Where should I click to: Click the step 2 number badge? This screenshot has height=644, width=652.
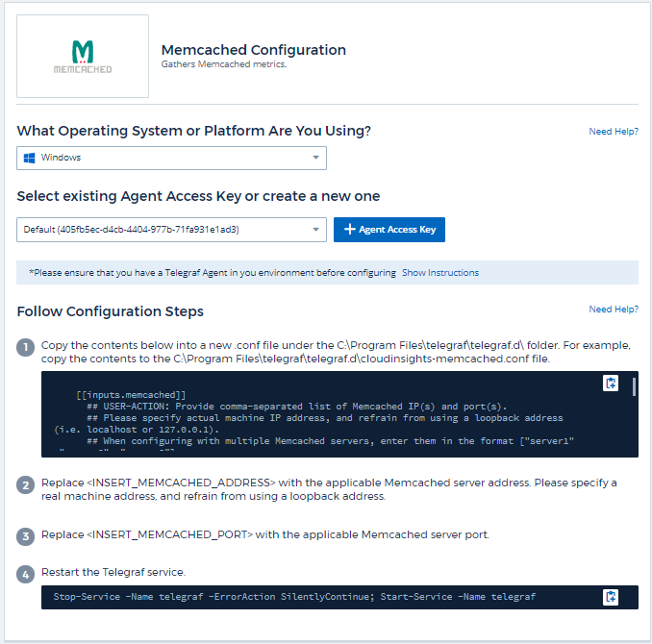[26, 483]
